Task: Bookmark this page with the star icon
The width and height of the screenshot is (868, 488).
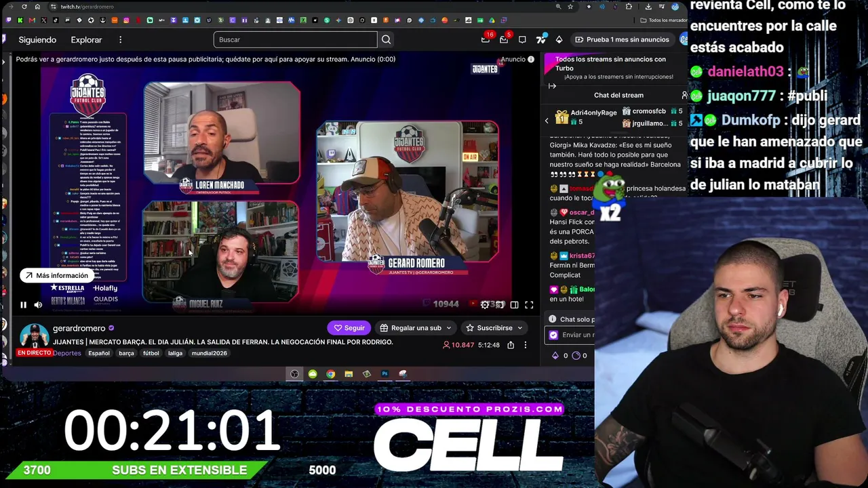Action: 570,7
